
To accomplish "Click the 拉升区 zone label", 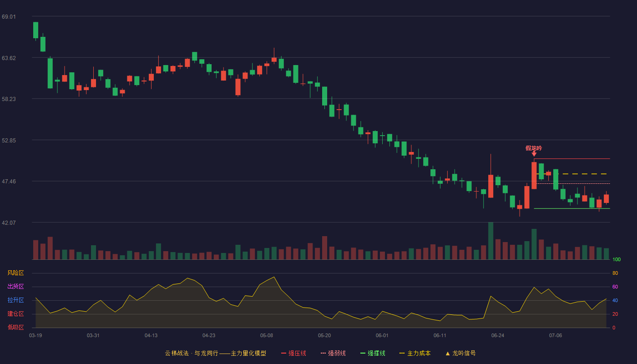I will coord(15,300).
